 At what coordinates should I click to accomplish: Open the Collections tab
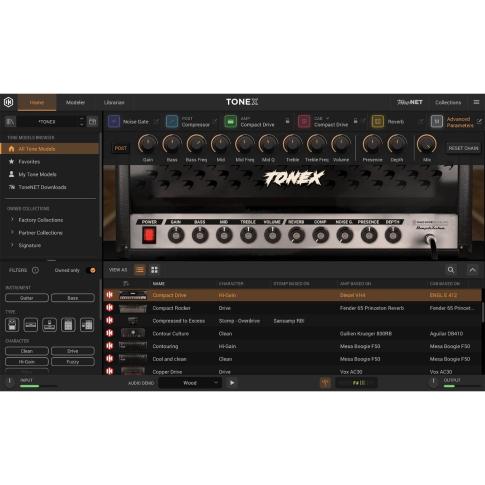448,102
